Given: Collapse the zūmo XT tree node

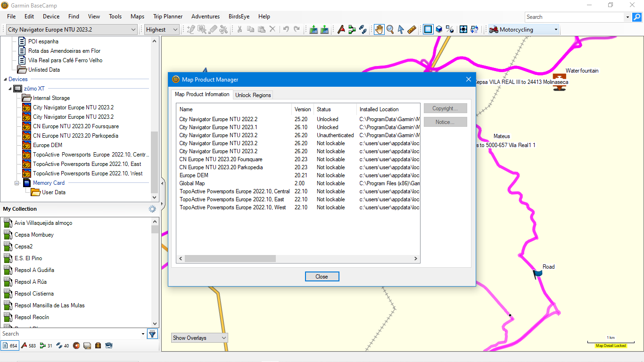Looking at the screenshot, I should click(10, 89).
